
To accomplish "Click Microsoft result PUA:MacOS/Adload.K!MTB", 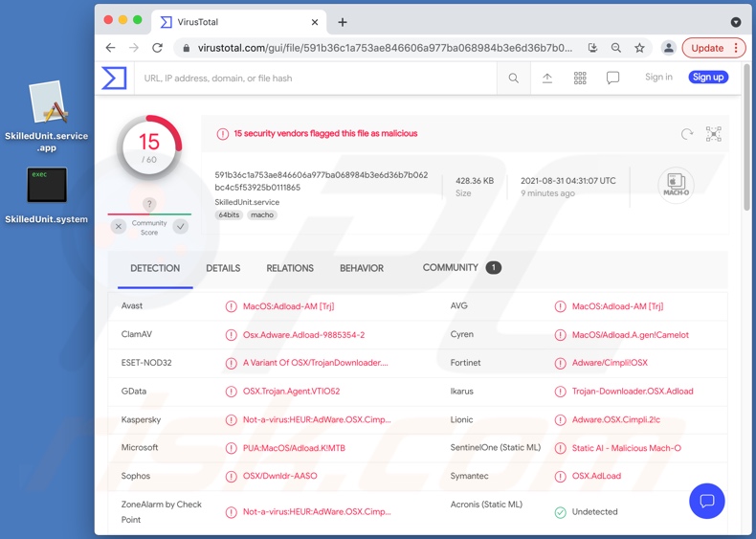I will pyautogui.click(x=294, y=448).
